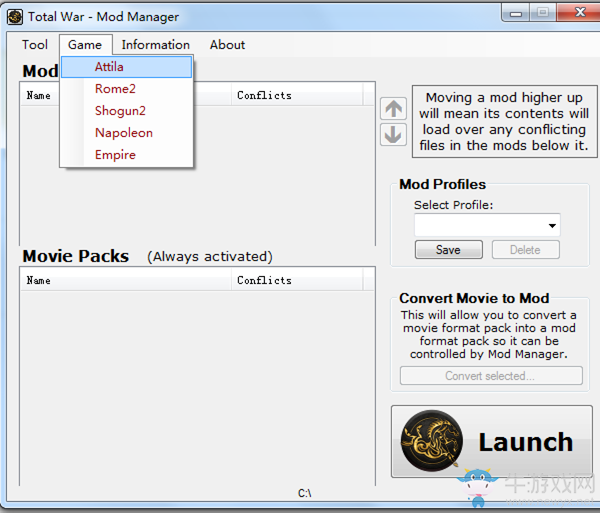The height and width of the screenshot is (513, 600).
Task: Open the Tool menu
Action: coord(35,45)
